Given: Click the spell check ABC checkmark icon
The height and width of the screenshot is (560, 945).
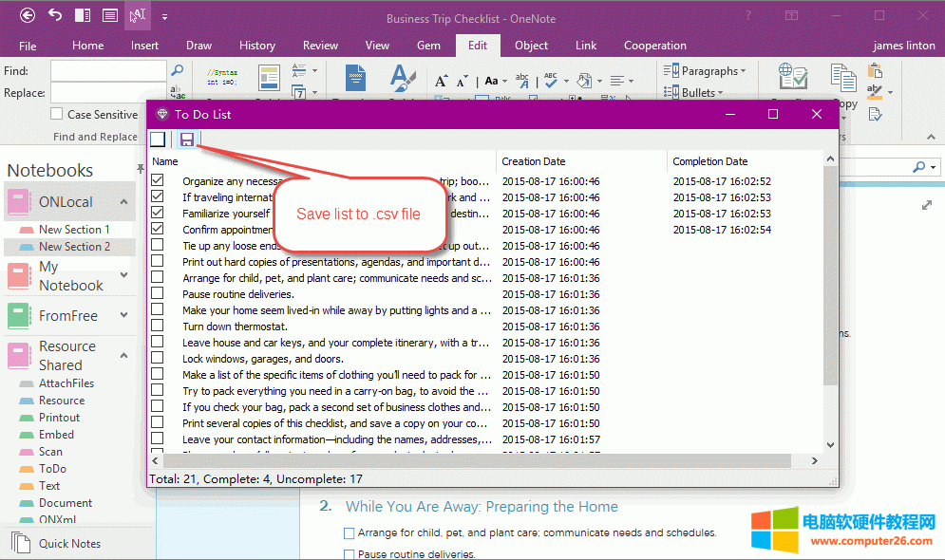Looking at the screenshot, I should (550, 81).
